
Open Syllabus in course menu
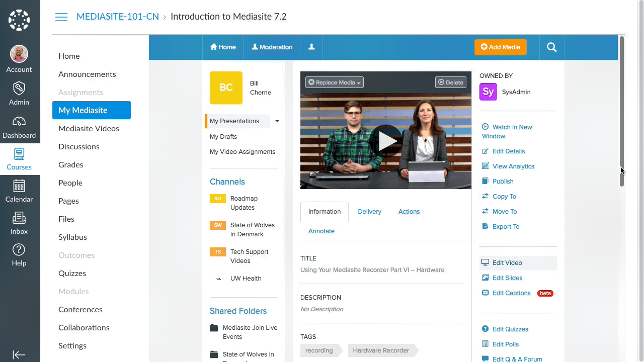point(73,237)
